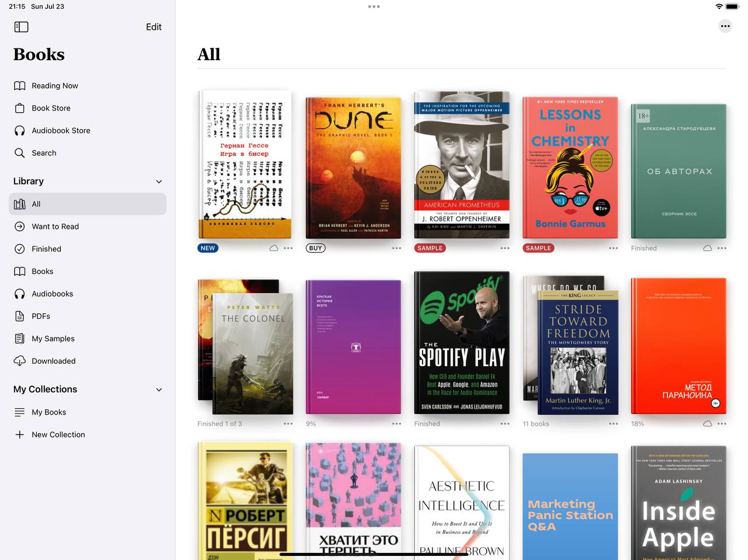Open the Хватит это терпеть cover
The width and height of the screenshot is (748, 560).
354,501
